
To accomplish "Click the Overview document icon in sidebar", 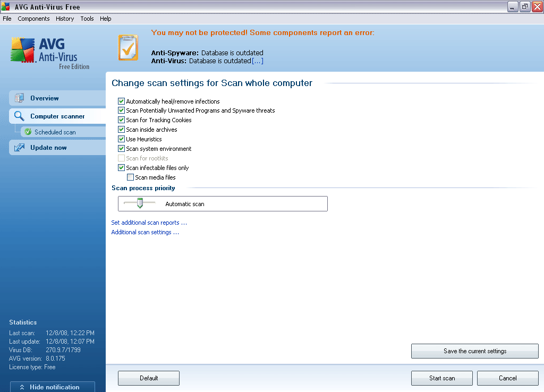I will tap(20, 98).
